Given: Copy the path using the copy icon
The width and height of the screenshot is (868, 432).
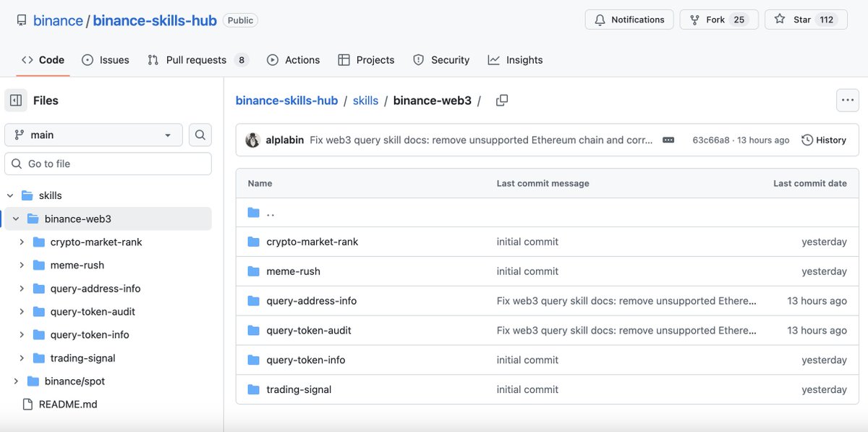Looking at the screenshot, I should pyautogui.click(x=502, y=101).
